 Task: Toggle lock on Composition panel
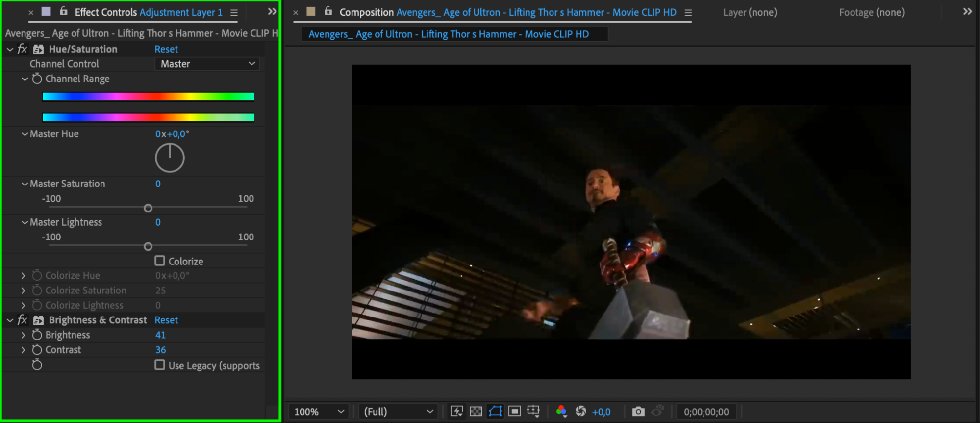[x=328, y=11]
